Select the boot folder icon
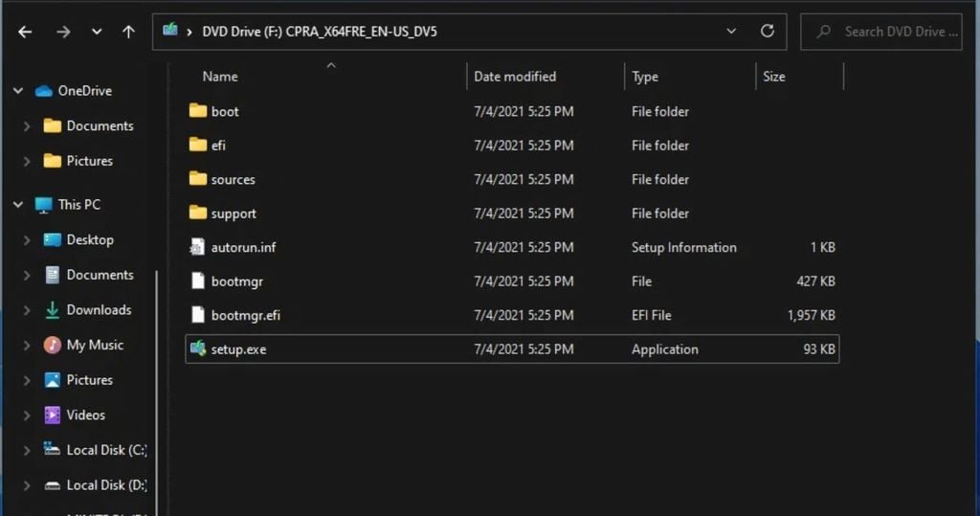The width and height of the screenshot is (980, 516). (197, 111)
